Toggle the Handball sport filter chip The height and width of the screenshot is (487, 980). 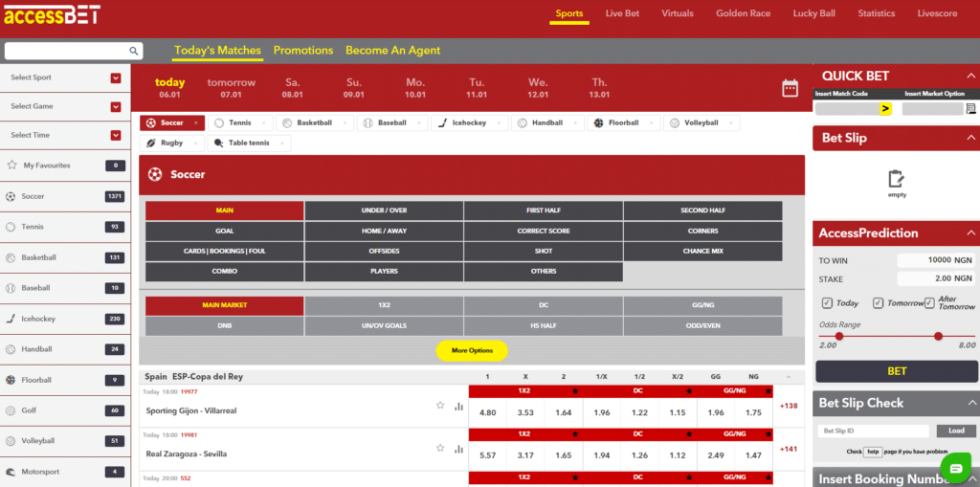[x=547, y=123]
